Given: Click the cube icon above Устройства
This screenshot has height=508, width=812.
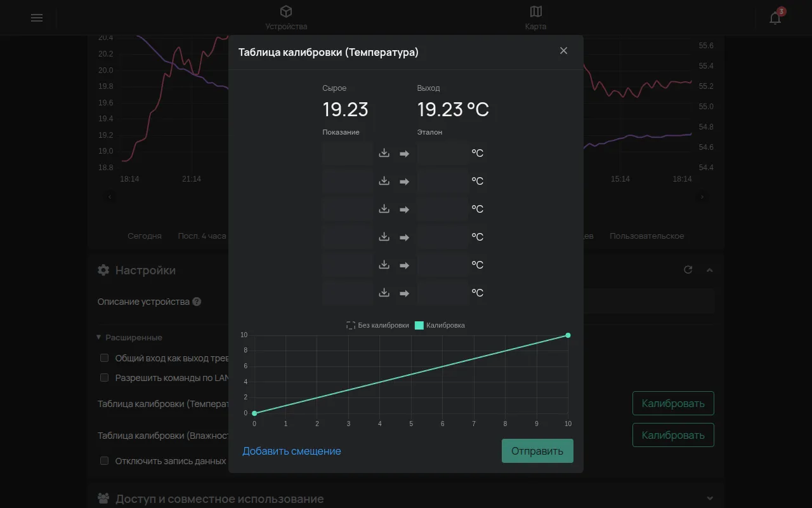Looking at the screenshot, I should (x=286, y=11).
